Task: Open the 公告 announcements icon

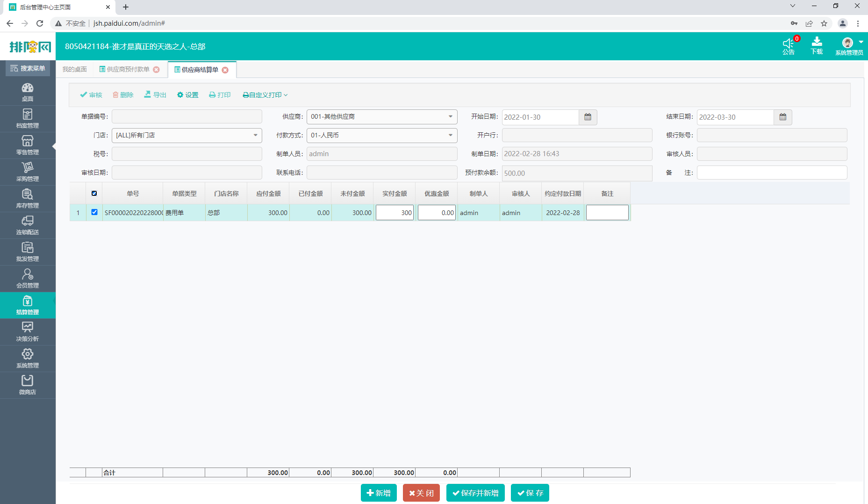Action: click(x=789, y=46)
